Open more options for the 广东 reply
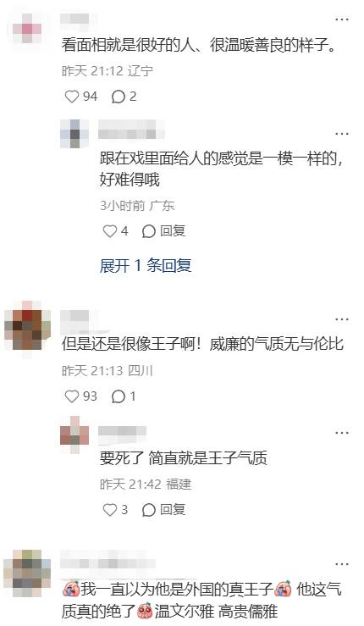 coord(342,134)
